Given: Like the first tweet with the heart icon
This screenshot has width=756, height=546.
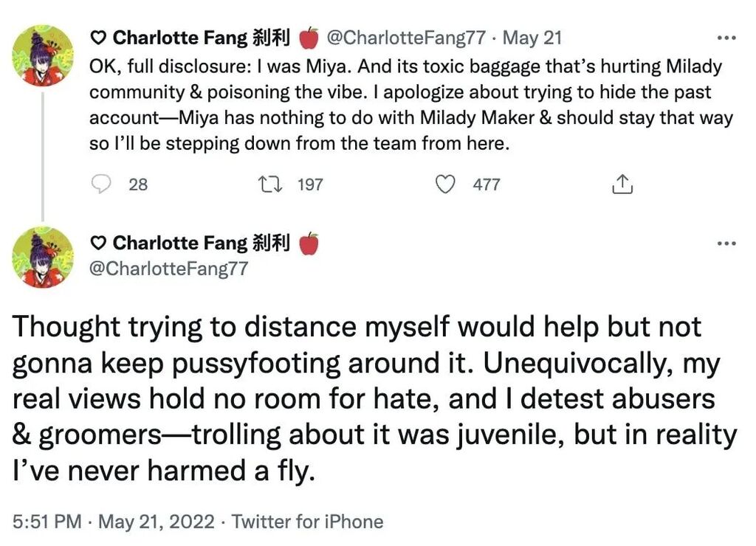Looking at the screenshot, I should coord(444,184).
